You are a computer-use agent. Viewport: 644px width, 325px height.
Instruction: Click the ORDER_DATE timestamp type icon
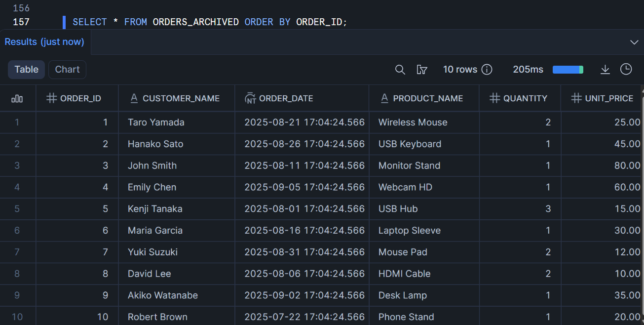click(250, 98)
